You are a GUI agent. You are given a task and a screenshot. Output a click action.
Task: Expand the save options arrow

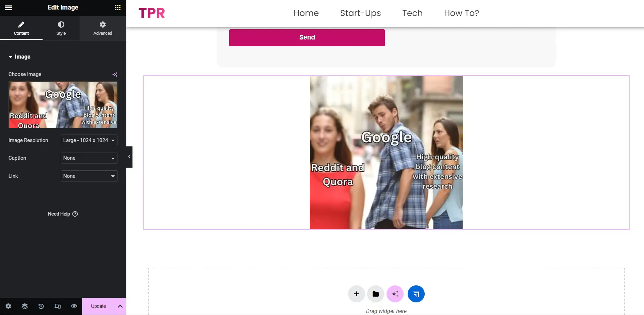[x=120, y=306]
